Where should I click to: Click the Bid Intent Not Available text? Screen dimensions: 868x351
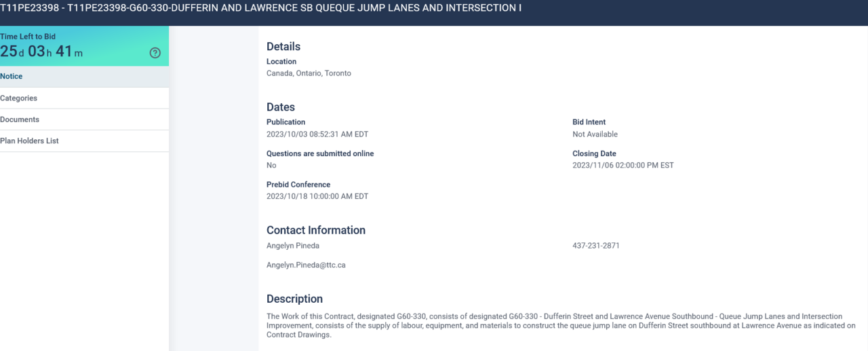[595, 134]
